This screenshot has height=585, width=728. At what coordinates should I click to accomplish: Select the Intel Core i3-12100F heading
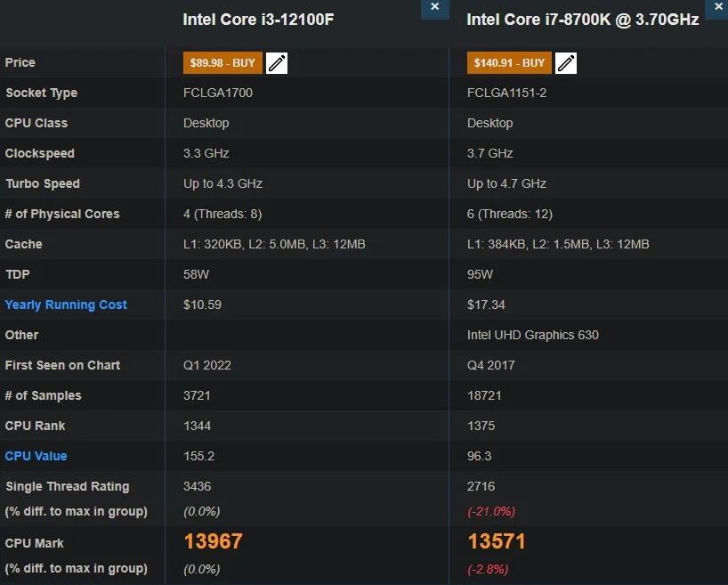pyautogui.click(x=258, y=20)
